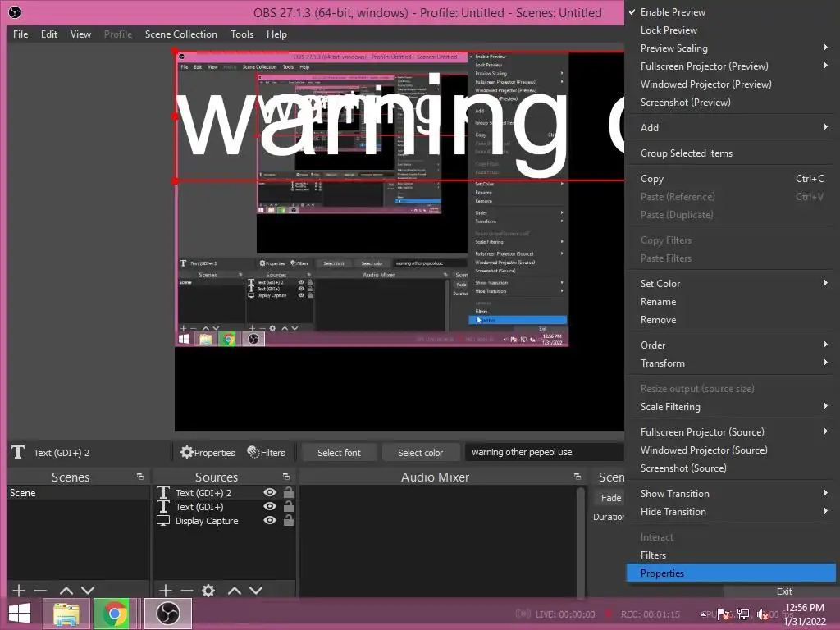Select Rename in context menu
The height and width of the screenshot is (630, 840).
[x=730, y=302]
